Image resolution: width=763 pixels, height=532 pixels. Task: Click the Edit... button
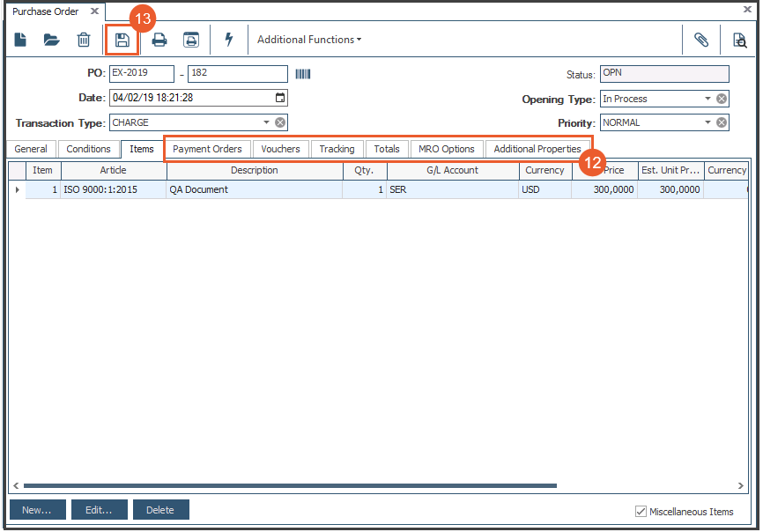[x=100, y=510]
